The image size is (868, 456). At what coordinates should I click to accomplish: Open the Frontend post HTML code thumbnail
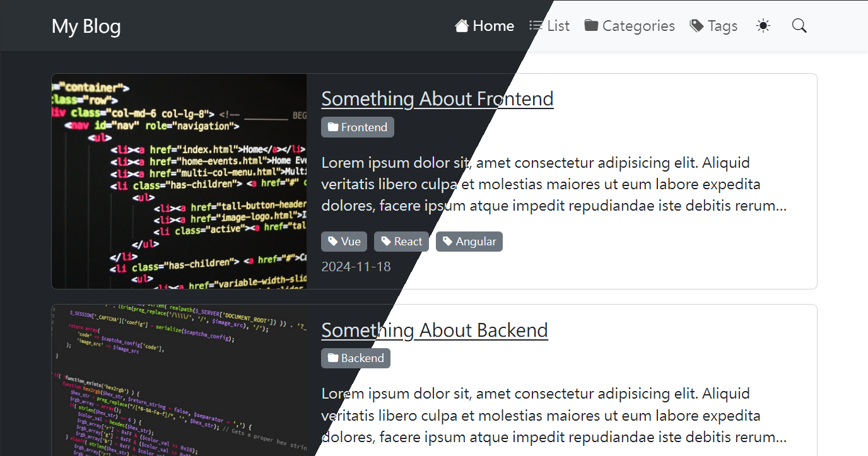pyautogui.click(x=179, y=182)
